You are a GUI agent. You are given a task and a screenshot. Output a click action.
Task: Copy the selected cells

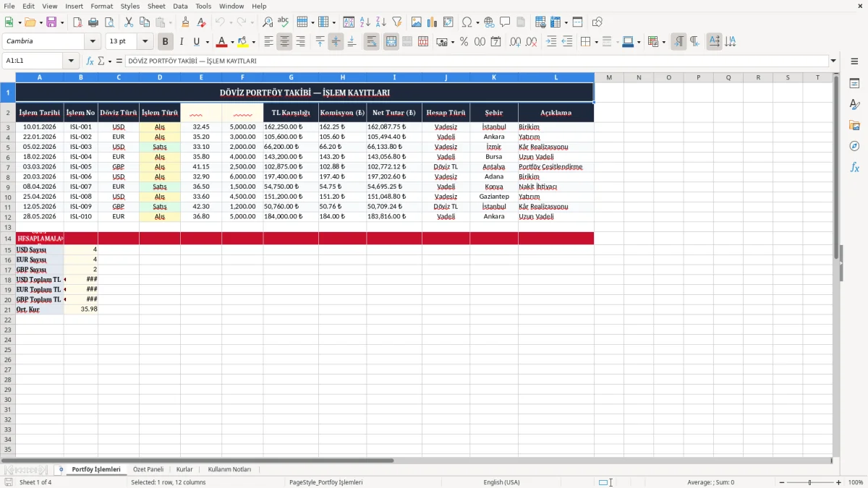(x=145, y=22)
